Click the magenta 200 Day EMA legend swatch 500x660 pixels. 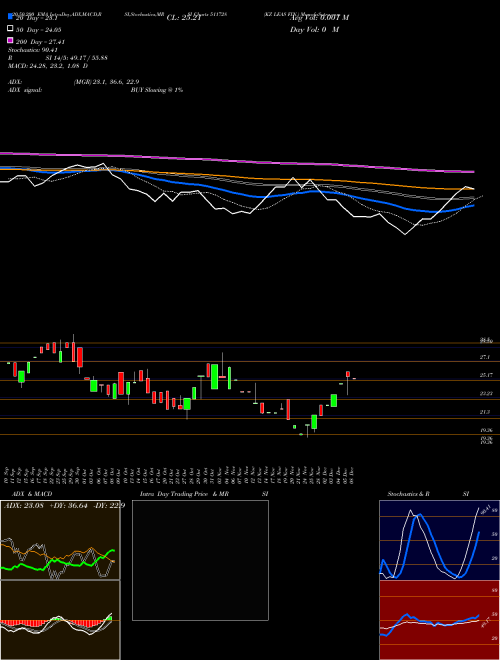10,40
